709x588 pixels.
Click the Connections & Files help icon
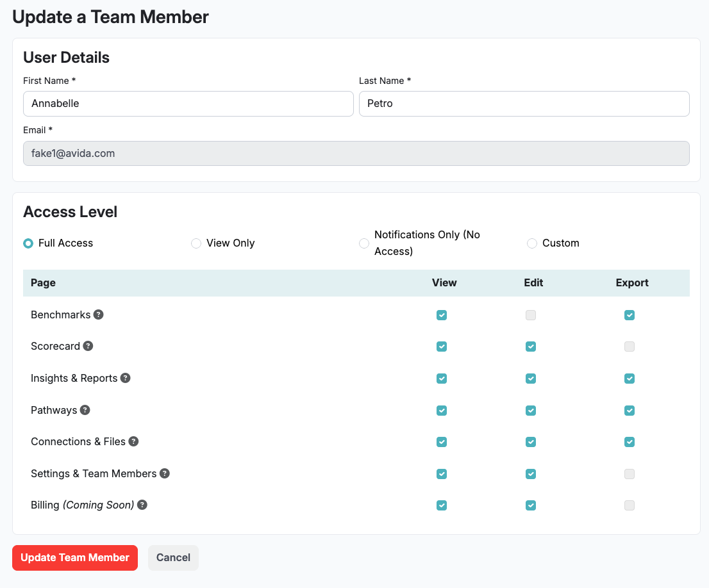point(133,441)
